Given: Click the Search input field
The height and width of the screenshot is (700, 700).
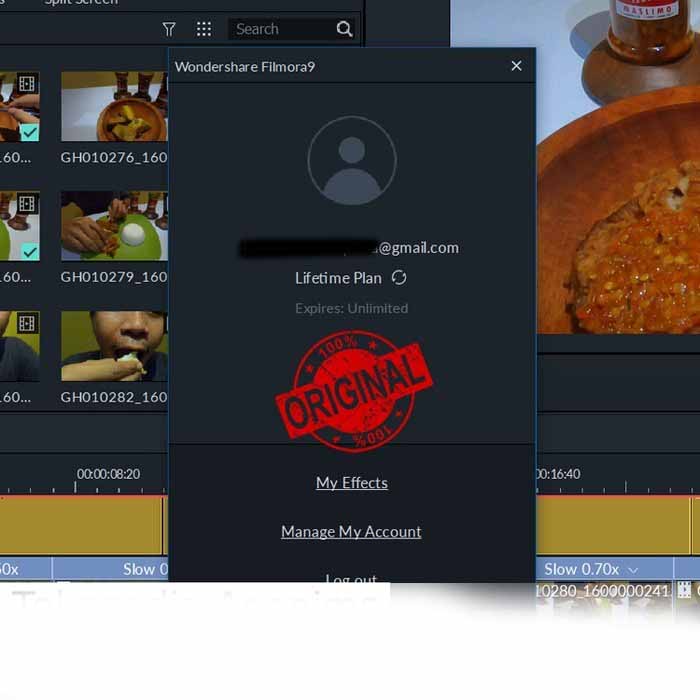Looking at the screenshot, I should [x=292, y=29].
